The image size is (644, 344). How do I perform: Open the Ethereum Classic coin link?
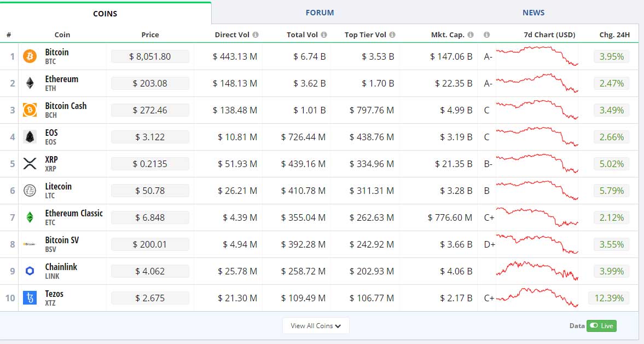click(x=74, y=213)
